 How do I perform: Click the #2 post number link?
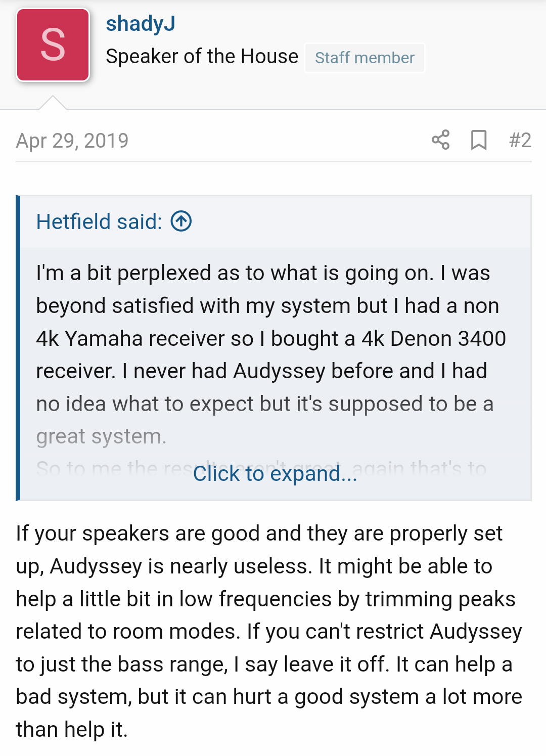pos(520,140)
